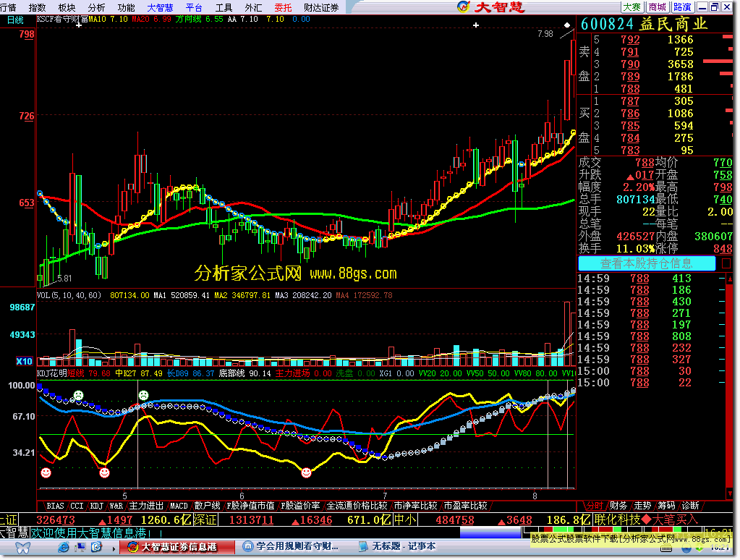This screenshot has width=740, height=560.
Task: Open the 分析 menu
Action: 96,7
